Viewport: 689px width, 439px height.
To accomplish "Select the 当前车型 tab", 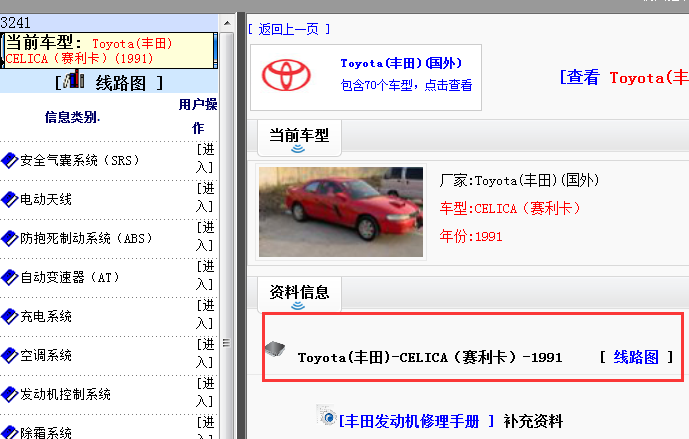I will [299, 137].
